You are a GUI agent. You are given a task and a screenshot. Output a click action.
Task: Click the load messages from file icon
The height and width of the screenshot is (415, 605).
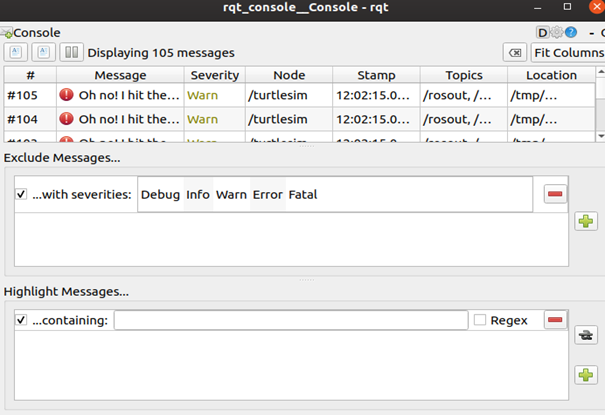pyautogui.click(x=17, y=52)
